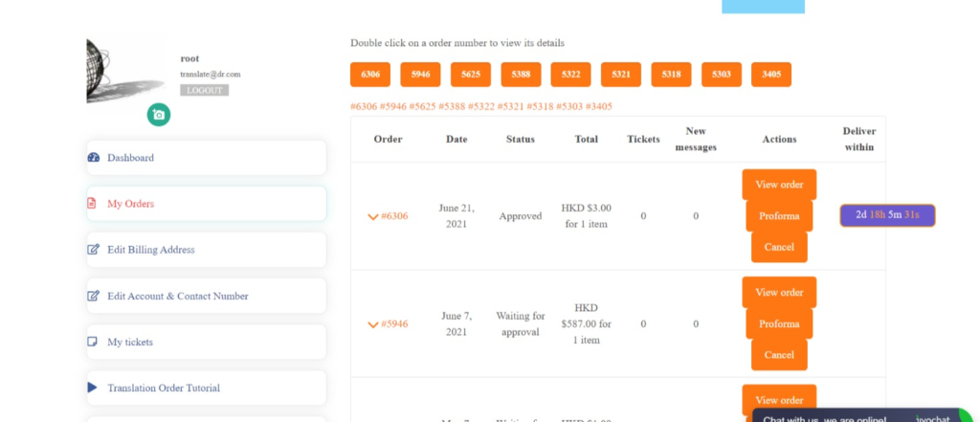Click the Deliver within column header
This screenshot has width=980, height=422.
pos(859,140)
